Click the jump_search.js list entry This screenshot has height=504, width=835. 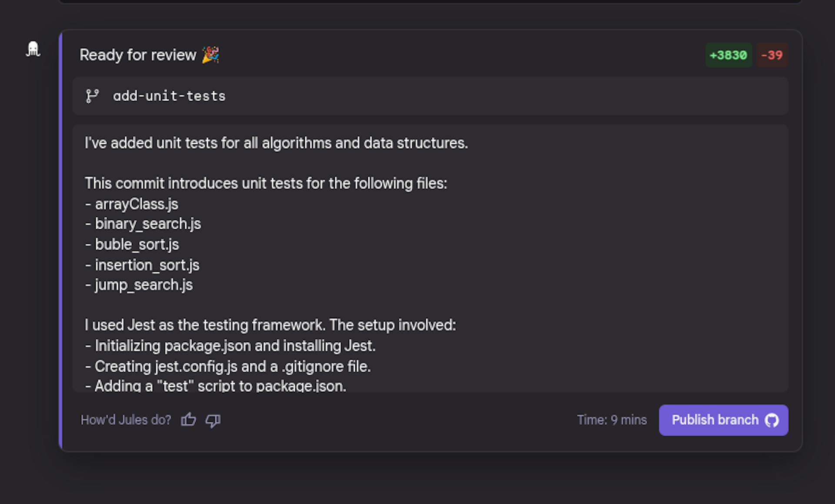coord(143,285)
